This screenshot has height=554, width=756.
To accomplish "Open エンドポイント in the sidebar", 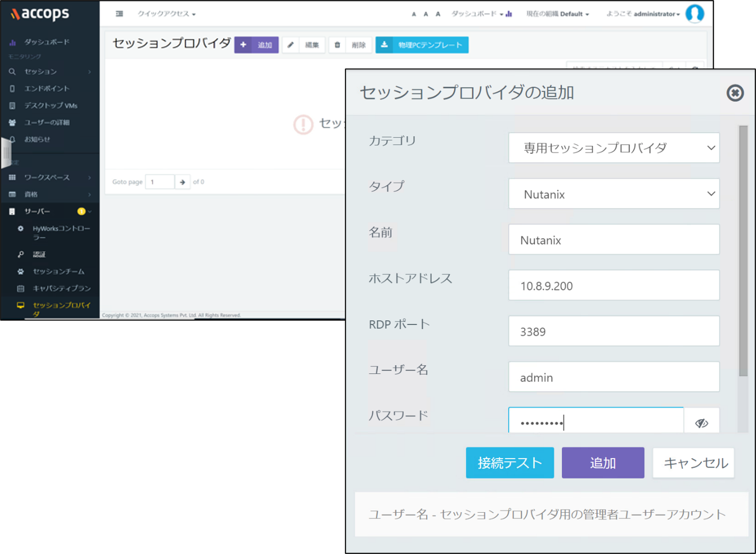I will (47, 89).
